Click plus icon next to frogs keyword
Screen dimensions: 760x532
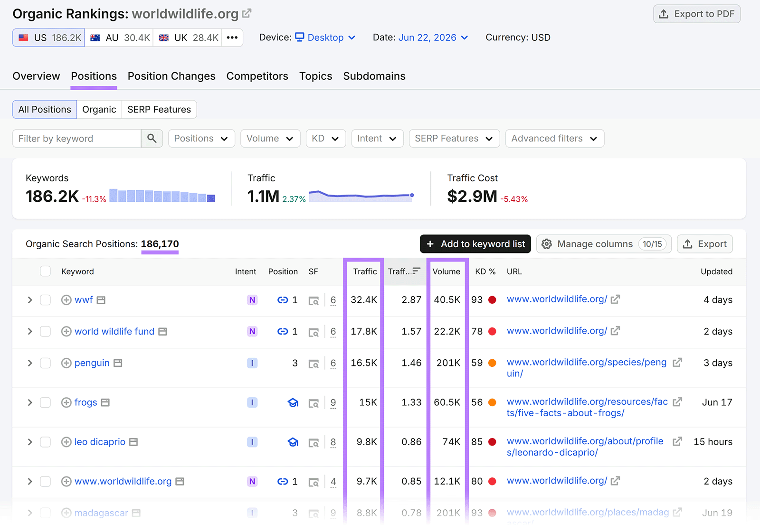(x=66, y=402)
